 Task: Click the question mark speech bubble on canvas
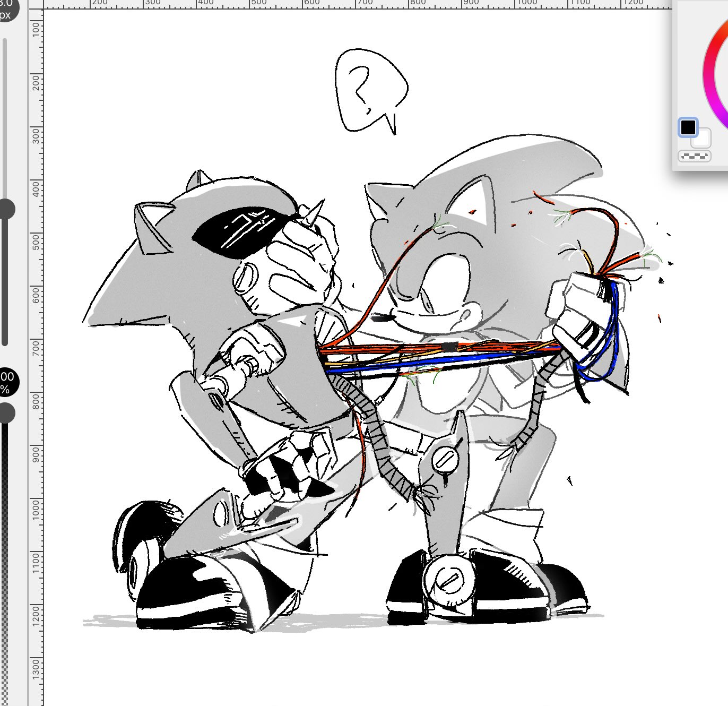pos(371,91)
